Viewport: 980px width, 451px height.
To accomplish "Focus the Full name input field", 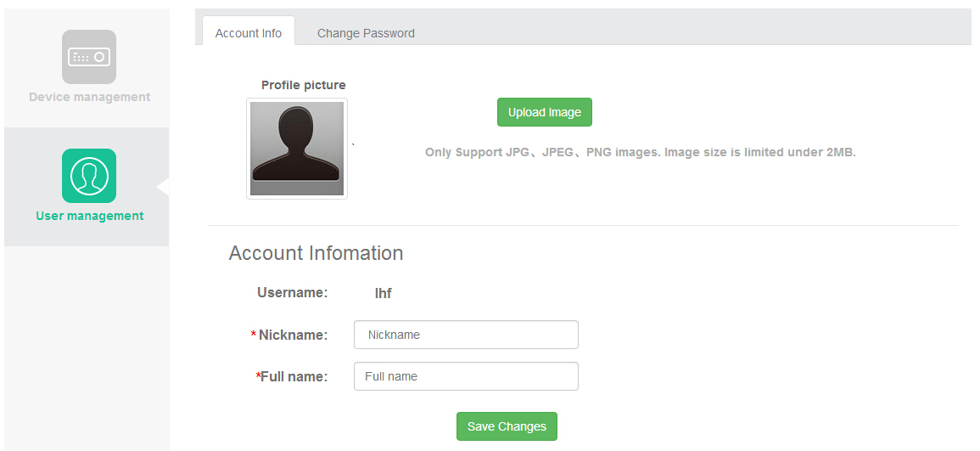I will pyautogui.click(x=466, y=376).
